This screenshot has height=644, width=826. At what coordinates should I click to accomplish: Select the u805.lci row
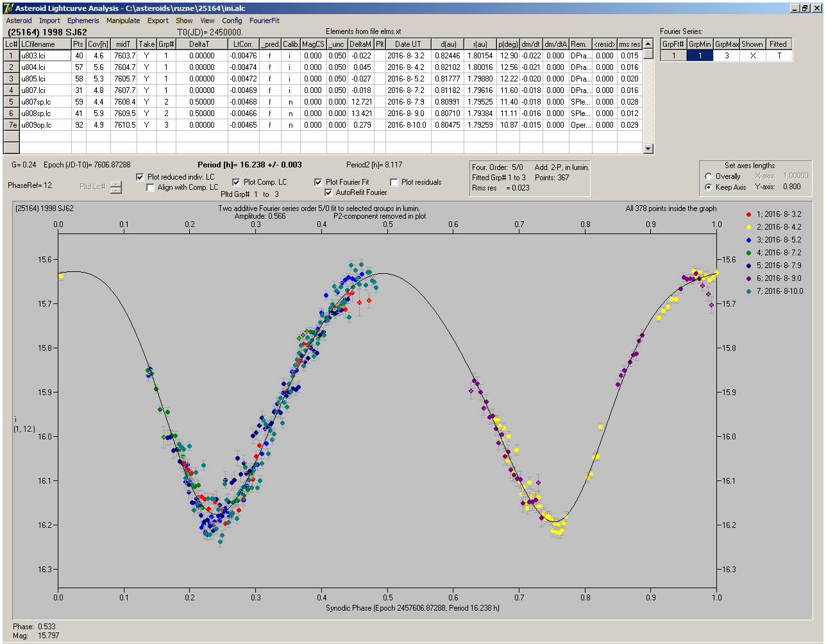pyautogui.click(x=323, y=79)
